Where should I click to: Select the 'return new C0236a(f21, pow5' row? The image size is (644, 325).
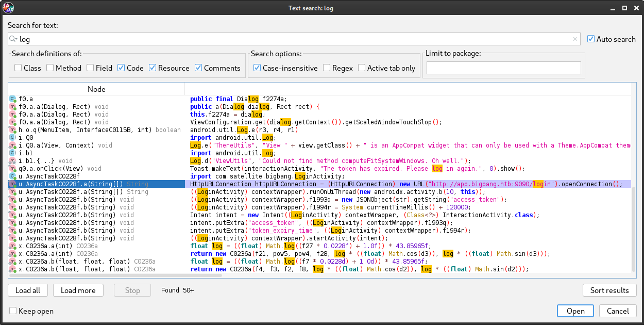point(320,254)
